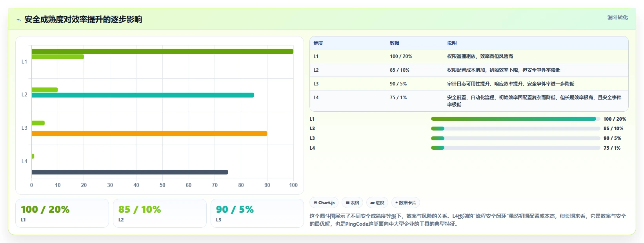This screenshot has height=243, width=644.
Task: Click the light green L2 bar at 10
Action: click(45, 90)
